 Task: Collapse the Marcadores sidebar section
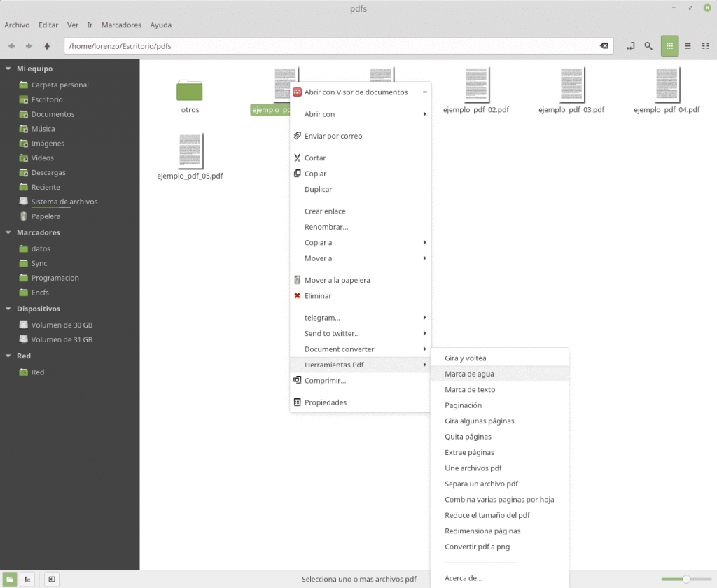7,232
